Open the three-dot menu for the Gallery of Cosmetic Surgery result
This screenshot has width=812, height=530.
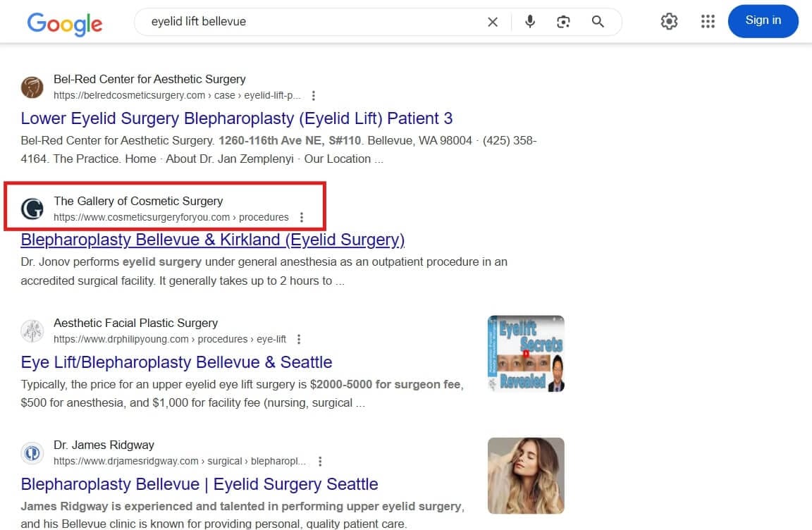302,217
